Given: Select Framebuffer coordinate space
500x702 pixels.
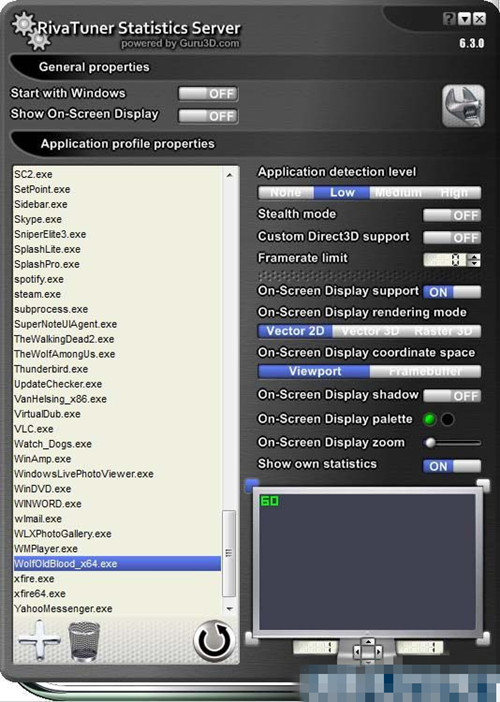Looking at the screenshot, I should pos(425,372).
